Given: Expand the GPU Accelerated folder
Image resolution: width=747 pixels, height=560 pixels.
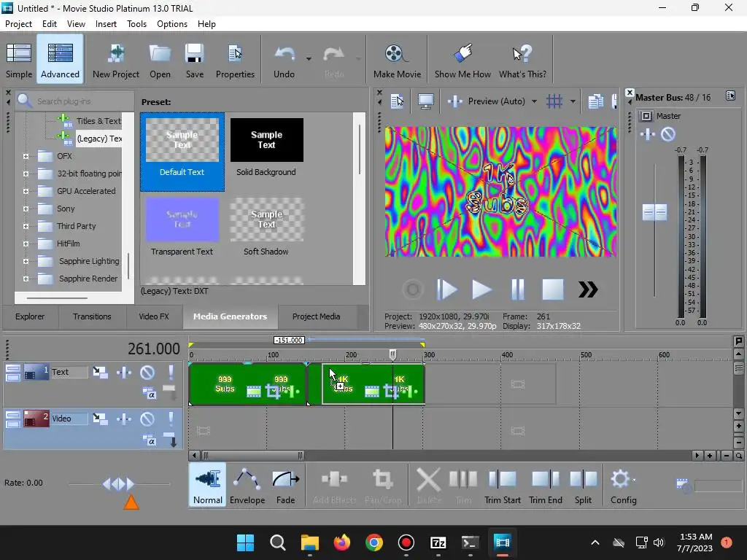Looking at the screenshot, I should [26, 192].
